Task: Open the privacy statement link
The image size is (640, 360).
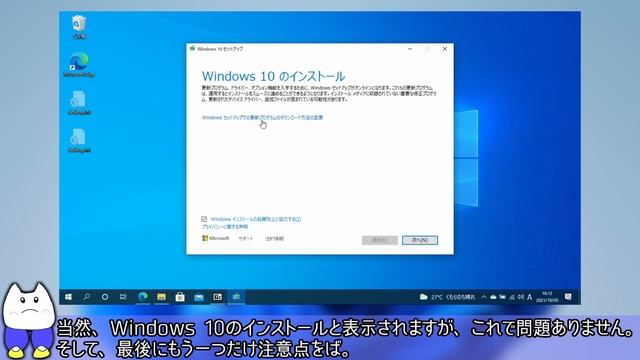Action: [x=225, y=227]
